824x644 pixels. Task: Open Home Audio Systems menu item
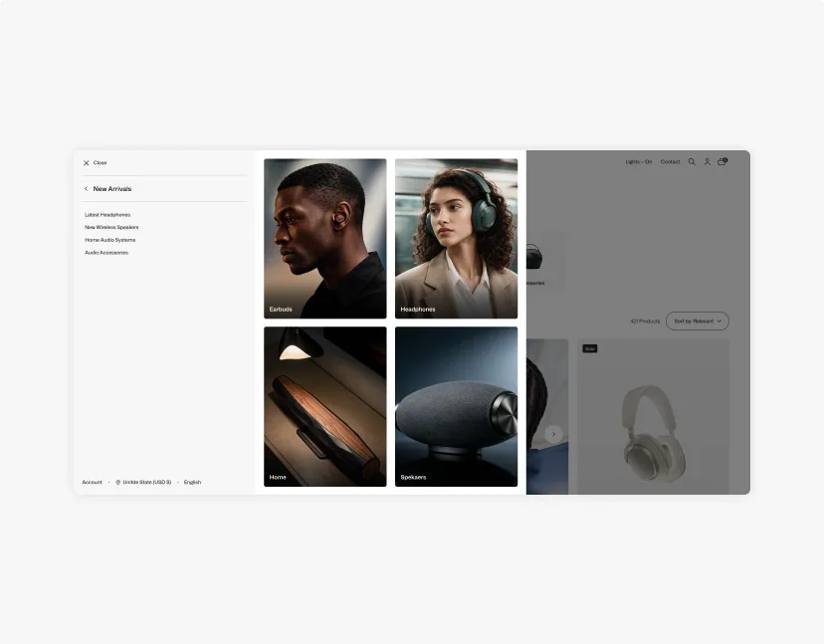click(110, 240)
